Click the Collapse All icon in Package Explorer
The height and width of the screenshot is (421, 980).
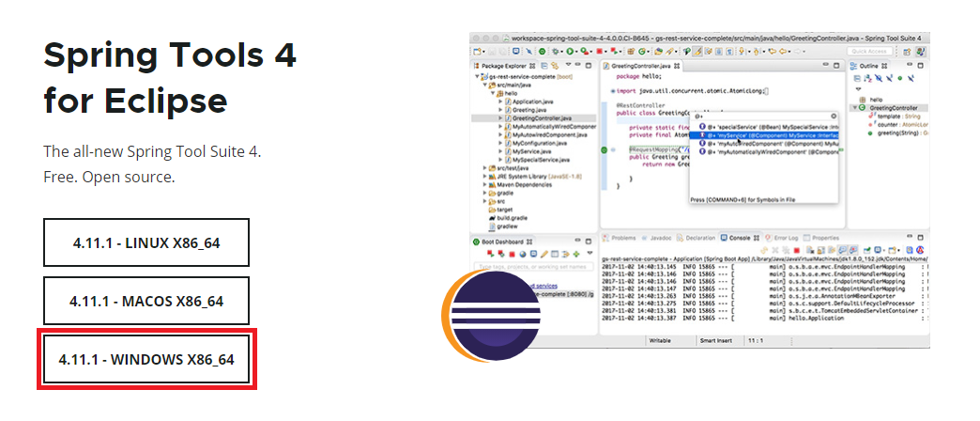coord(544,66)
